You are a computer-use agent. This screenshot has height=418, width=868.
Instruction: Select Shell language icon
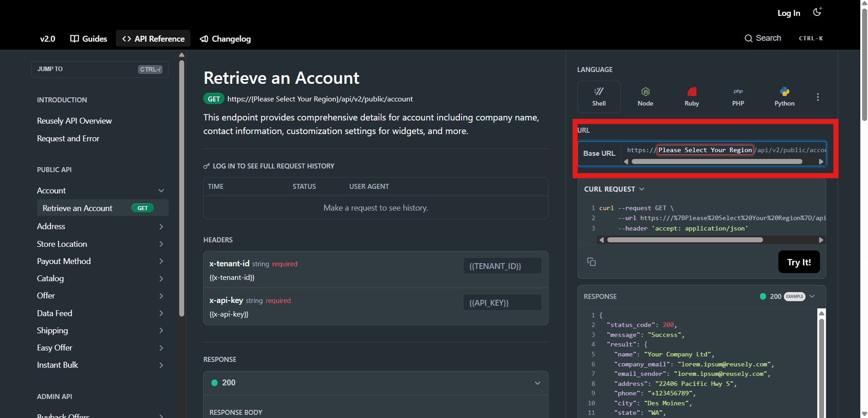pos(599,91)
